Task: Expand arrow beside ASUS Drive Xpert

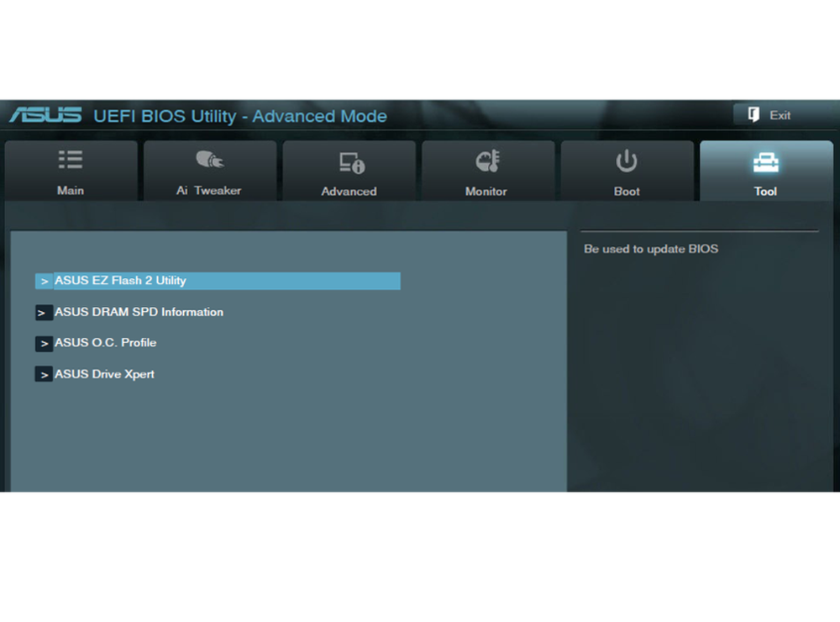Action: [44, 374]
